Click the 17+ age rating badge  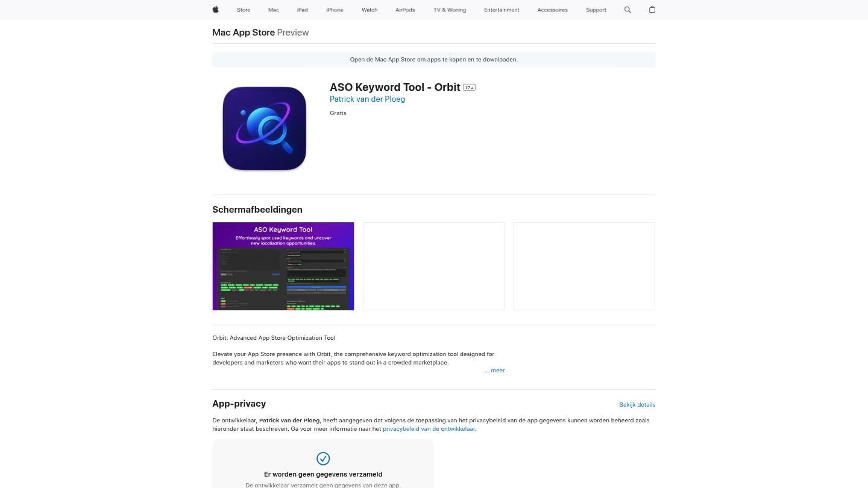pyautogui.click(x=469, y=88)
